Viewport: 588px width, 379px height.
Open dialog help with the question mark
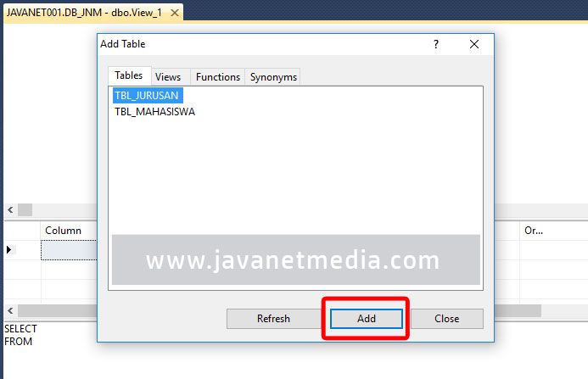pyautogui.click(x=436, y=44)
